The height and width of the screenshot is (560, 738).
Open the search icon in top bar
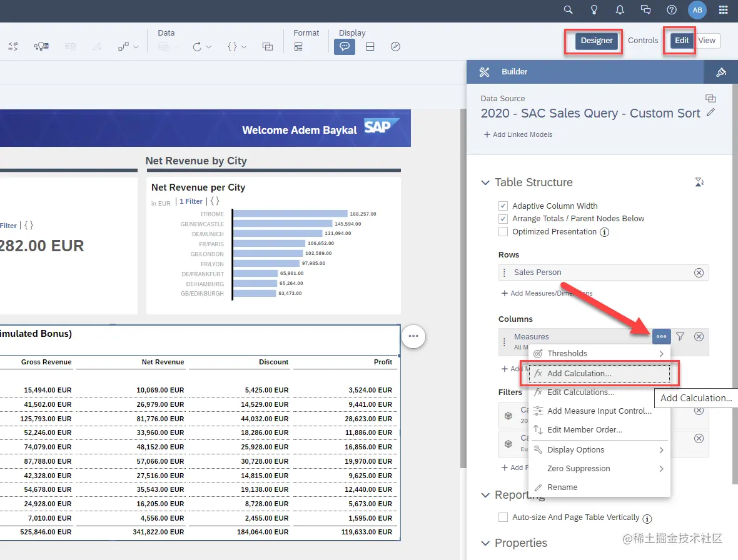tap(568, 10)
